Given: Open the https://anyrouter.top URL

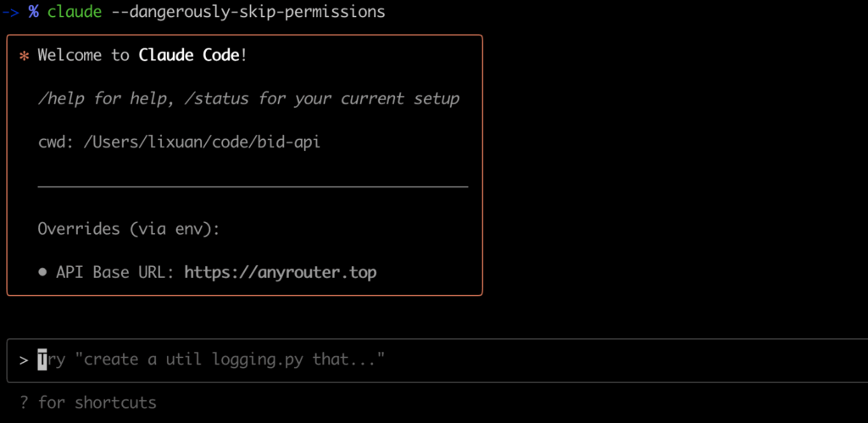Looking at the screenshot, I should pos(280,272).
